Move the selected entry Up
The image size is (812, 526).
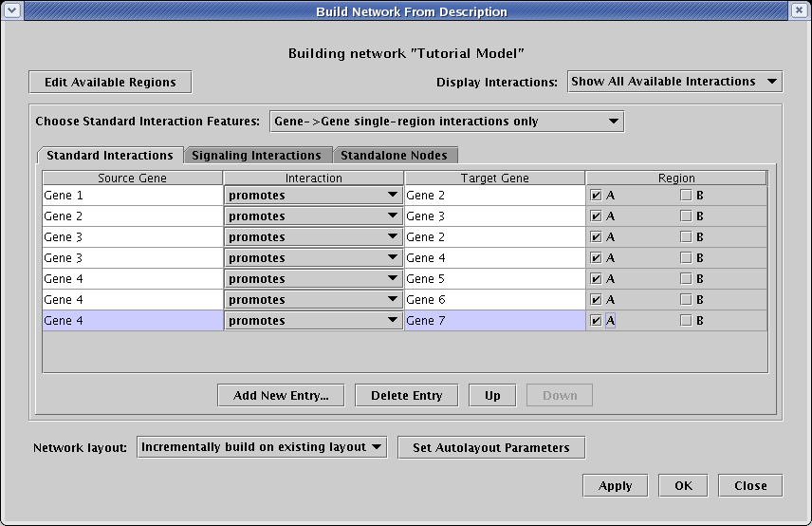[492, 396]
